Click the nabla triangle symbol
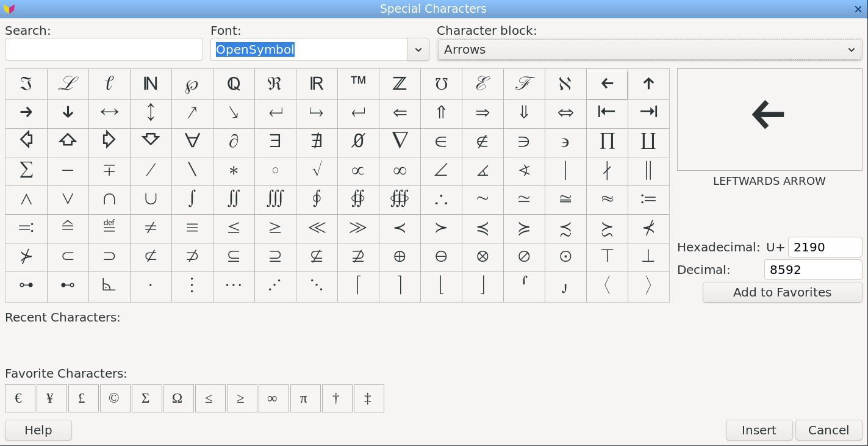Screen dimensions: 868x446 point(400,142)
